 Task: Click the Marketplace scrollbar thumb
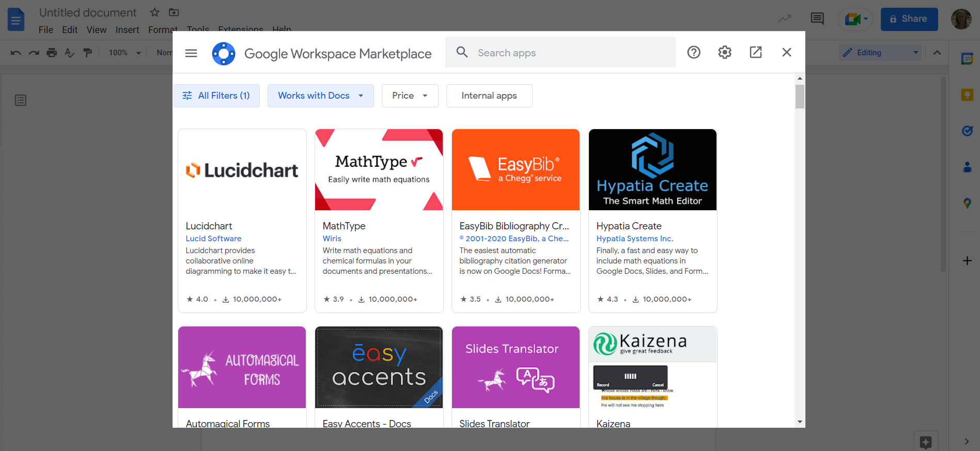[x=800, y=97]
